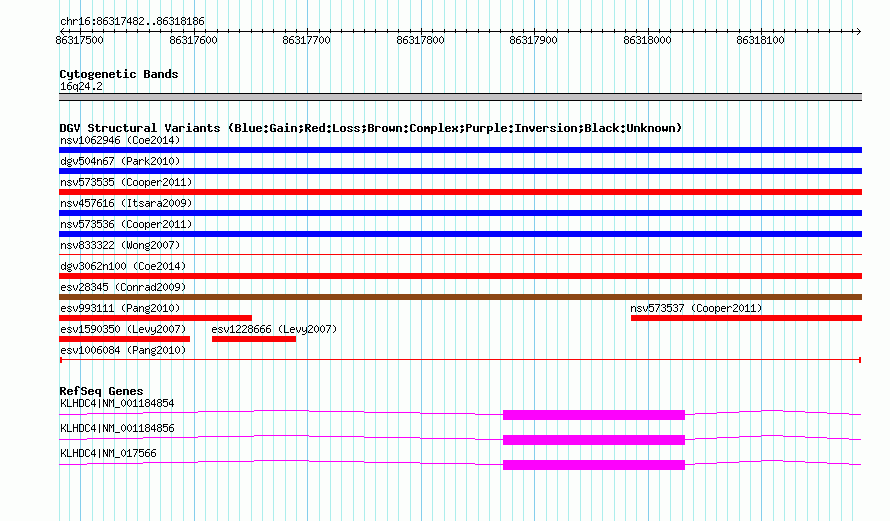Click the red nsv573535 loss variant bar
Viewport: 890px width, 521px height.
pos(460,192)
